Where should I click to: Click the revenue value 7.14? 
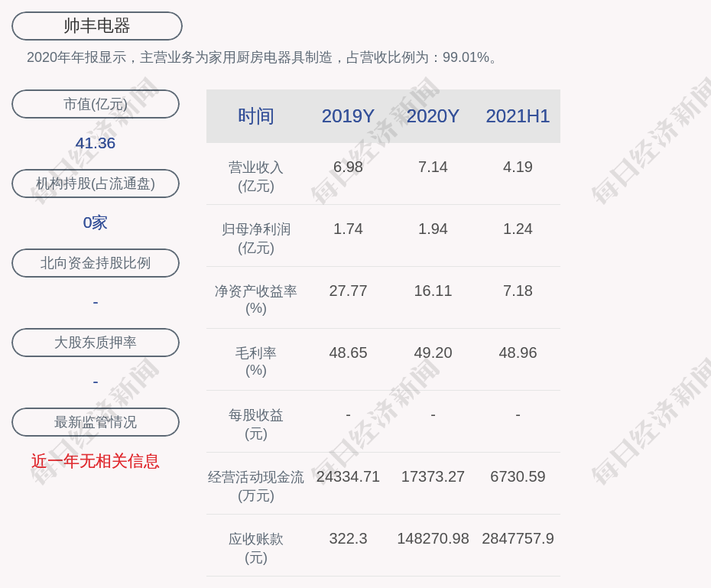coord(433,167)
